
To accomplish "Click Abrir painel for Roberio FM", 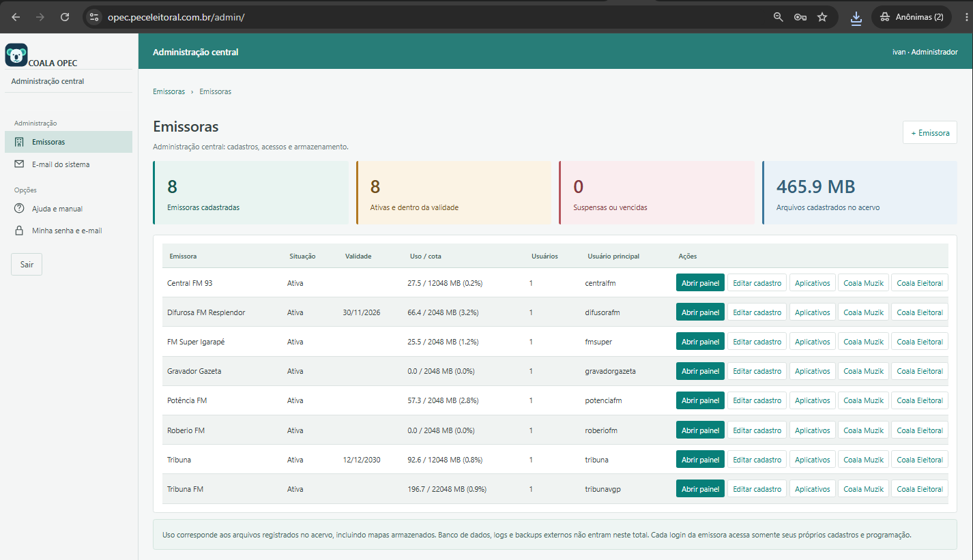I will (x=700, y=430).
